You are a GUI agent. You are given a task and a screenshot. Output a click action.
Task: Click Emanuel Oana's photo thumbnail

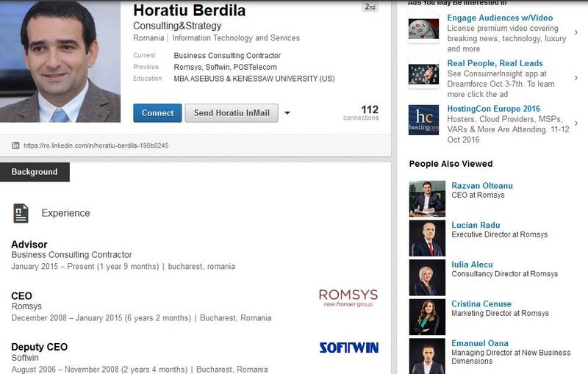(427, 356)
